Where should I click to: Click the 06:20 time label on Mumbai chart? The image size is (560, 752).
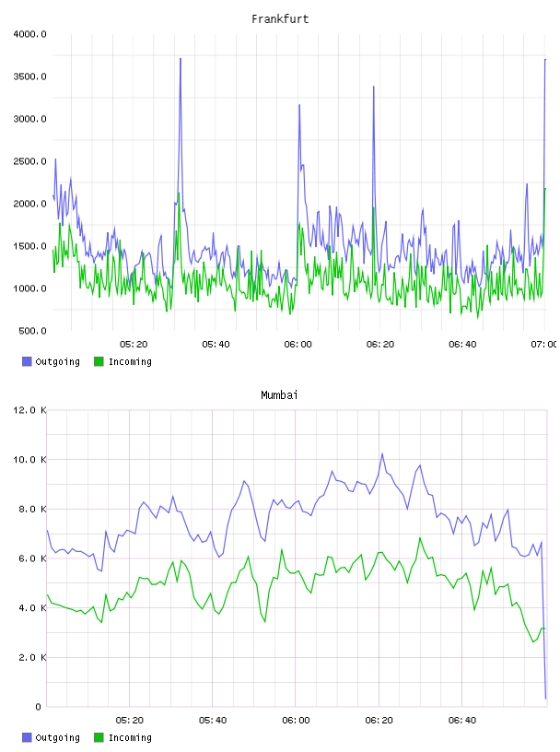(379, 721)
